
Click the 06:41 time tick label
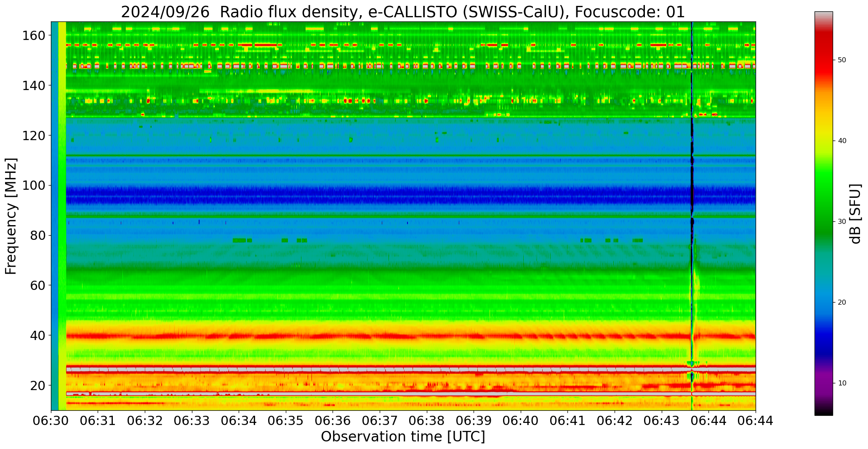568,420
